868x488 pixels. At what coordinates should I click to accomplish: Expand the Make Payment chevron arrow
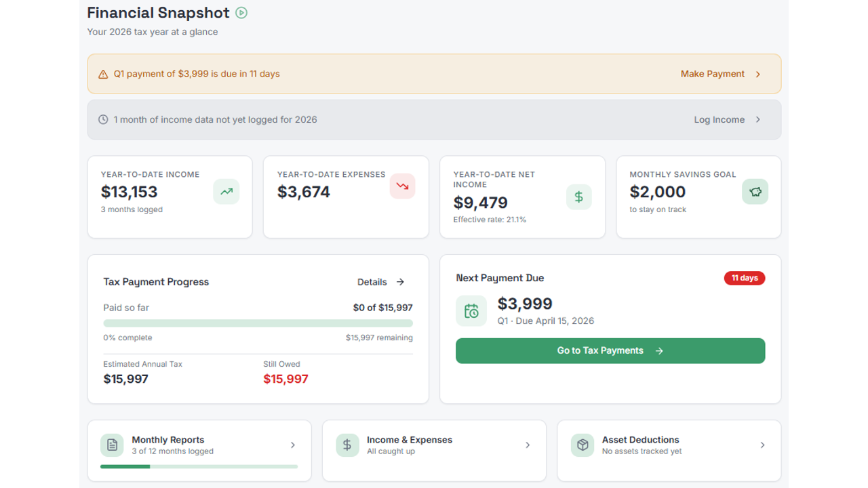758,75
